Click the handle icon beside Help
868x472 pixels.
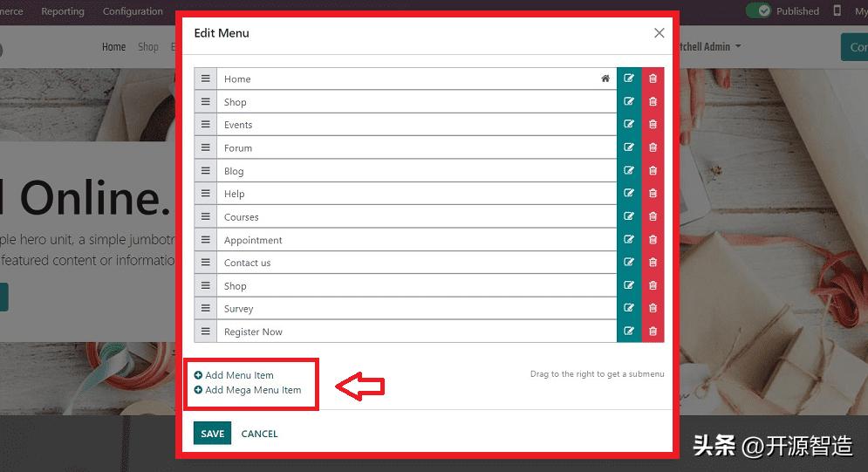(205, 194)
